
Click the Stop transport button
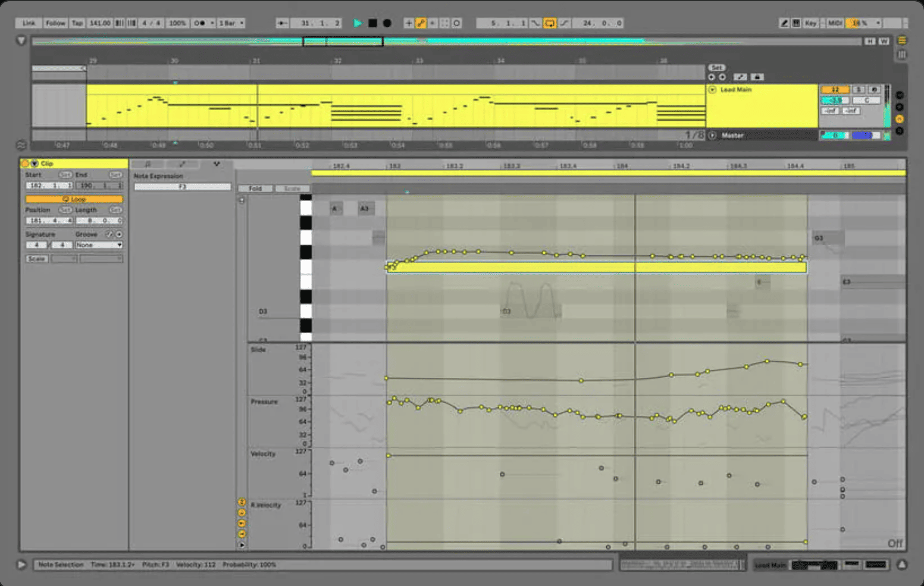[372, 23]
